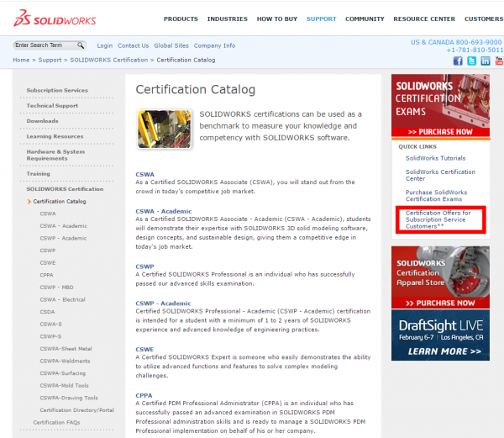504x438 pixels.
Task: Open Certification FAQs in sidebar
Action: coord(56,422)
